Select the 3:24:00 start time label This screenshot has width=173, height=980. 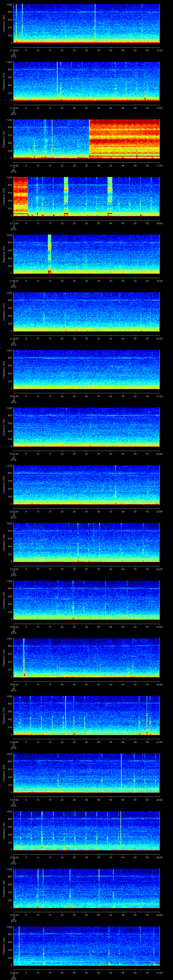tap(14, 627)
